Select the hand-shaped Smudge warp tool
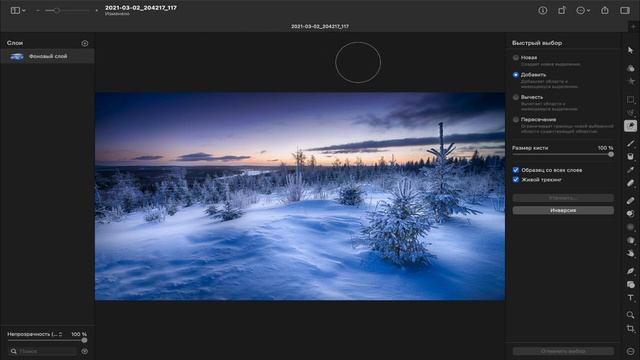 [x=631, y=253]
